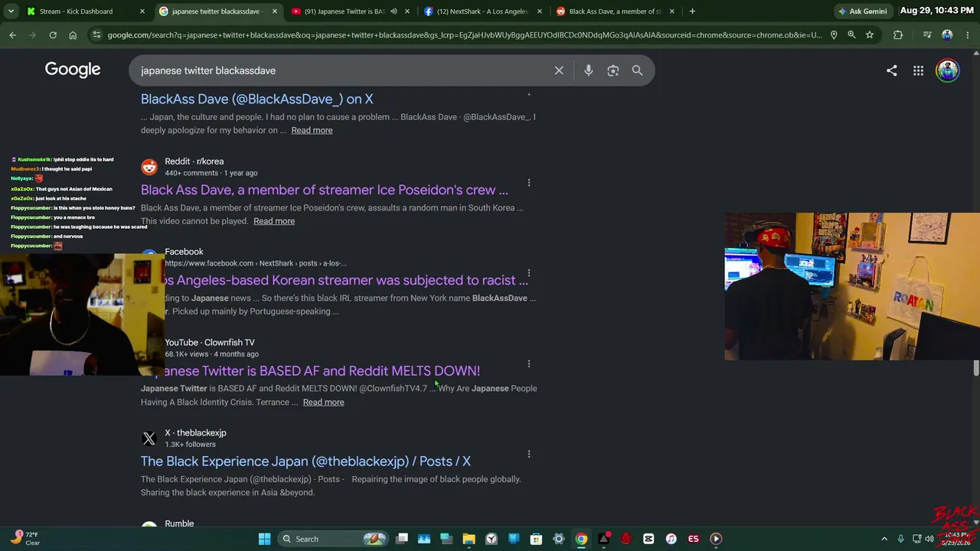Open the tab search dropdown
The height and width of the screenshot is (551, 980).
pyautogui.click(x=11, y=11)
